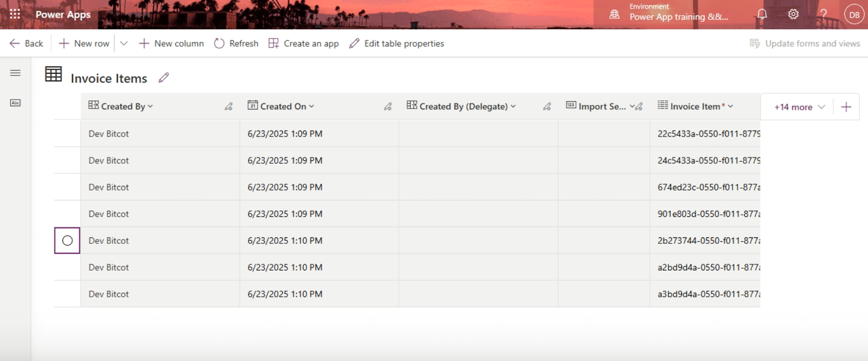The width and height of the screenshot is (868, 361).
Task: Click Refresh in the command bar
Action: [x=236, y=43]
